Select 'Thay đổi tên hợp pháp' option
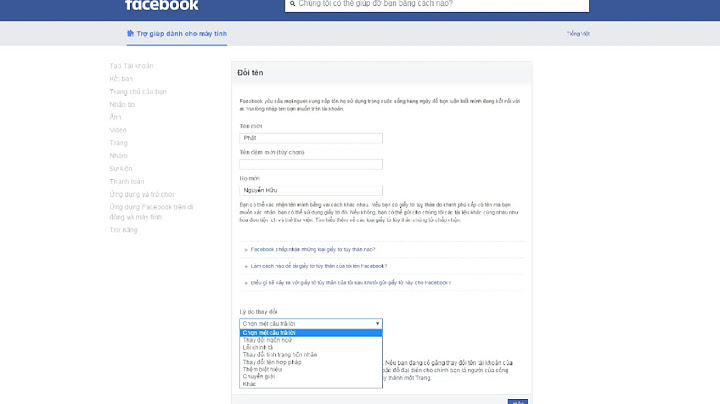The image size is (720, 404). coord(311,362)
